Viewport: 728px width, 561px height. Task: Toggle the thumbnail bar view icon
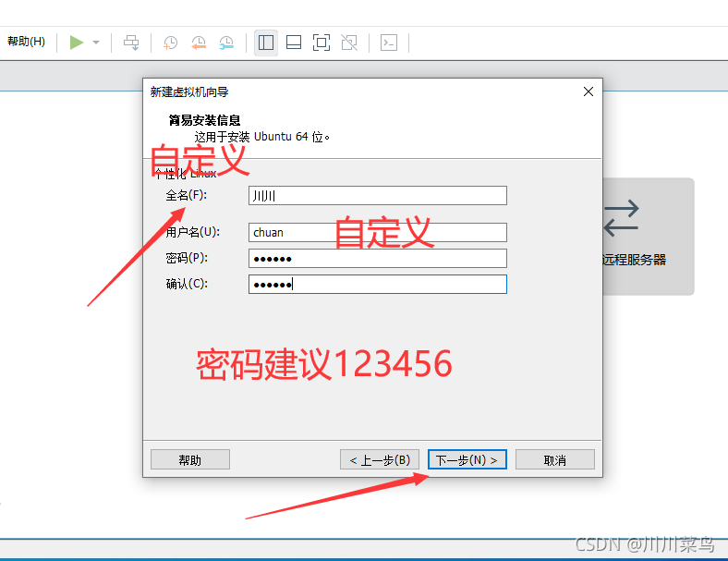(x=294, y=43)
